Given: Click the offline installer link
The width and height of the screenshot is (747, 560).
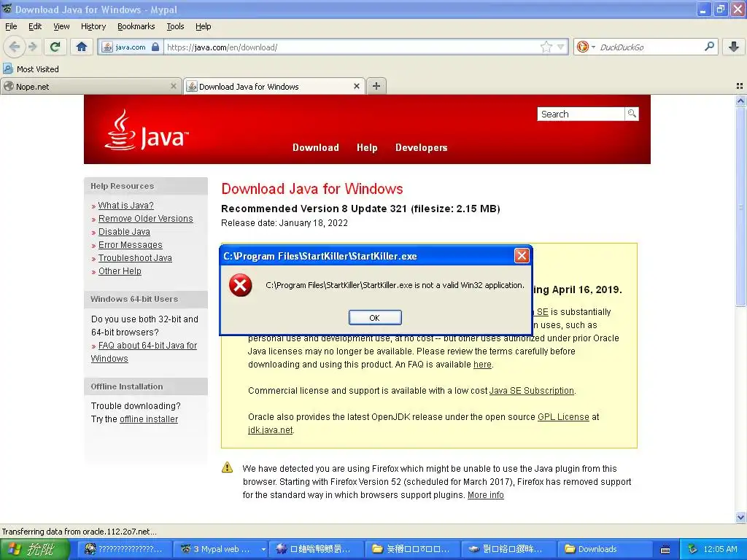Looking at the screenshot, I should pyautogui.click(x=149, y=419).
